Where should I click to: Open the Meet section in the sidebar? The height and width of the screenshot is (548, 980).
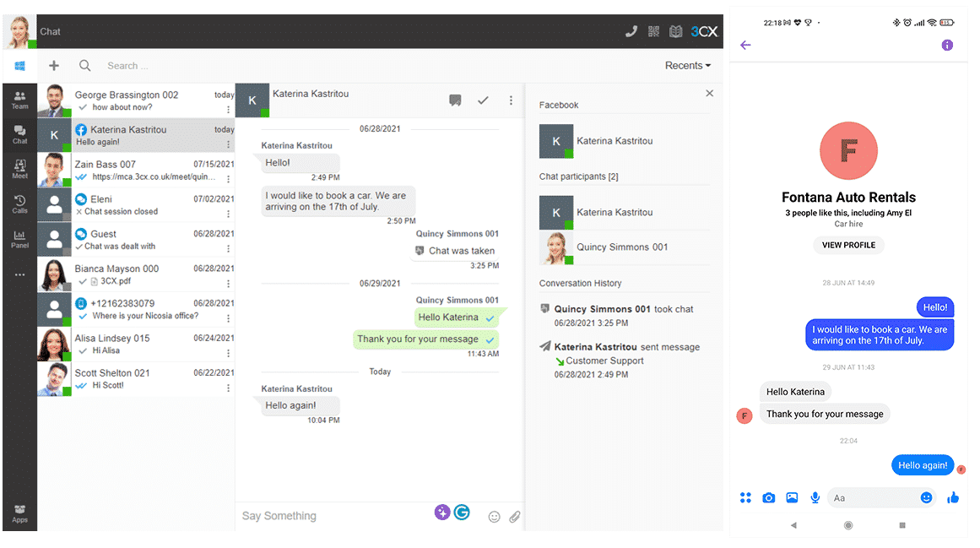pos(19,169)
